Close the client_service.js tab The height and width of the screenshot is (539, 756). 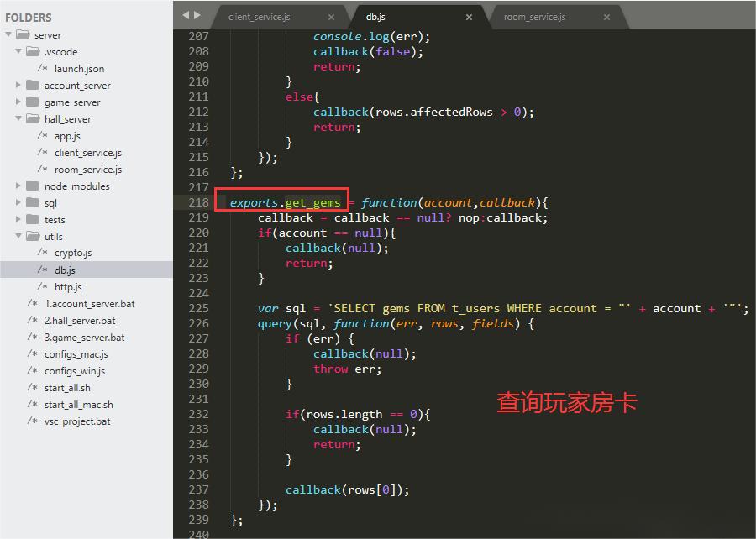click(x=331, y=17)
